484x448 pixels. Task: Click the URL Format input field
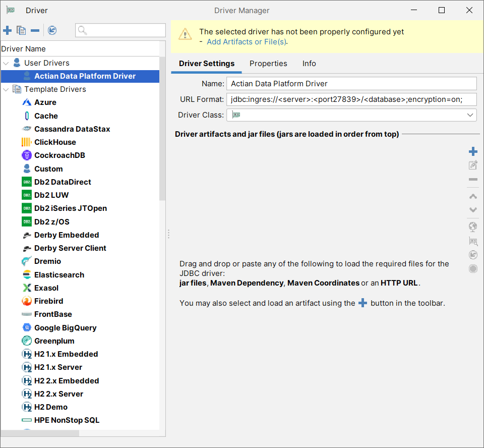(351, 99)
